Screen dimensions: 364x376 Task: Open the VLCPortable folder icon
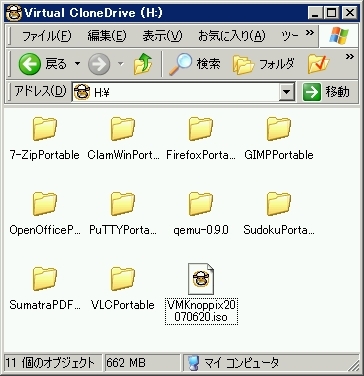[x=123, y=279]
